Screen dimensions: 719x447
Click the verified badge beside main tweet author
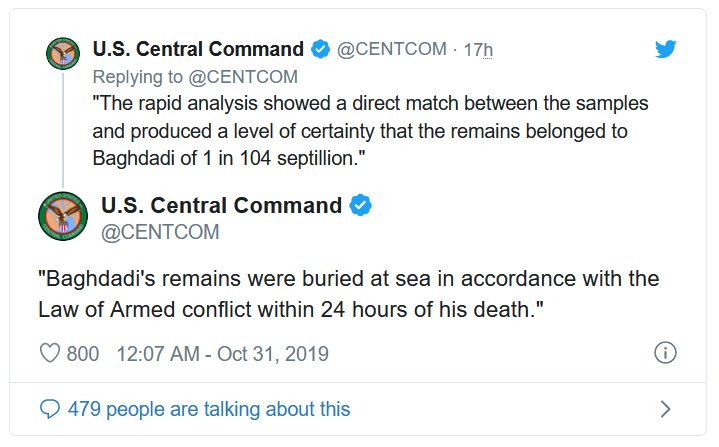pyautogui.click(x=360, y=205)
